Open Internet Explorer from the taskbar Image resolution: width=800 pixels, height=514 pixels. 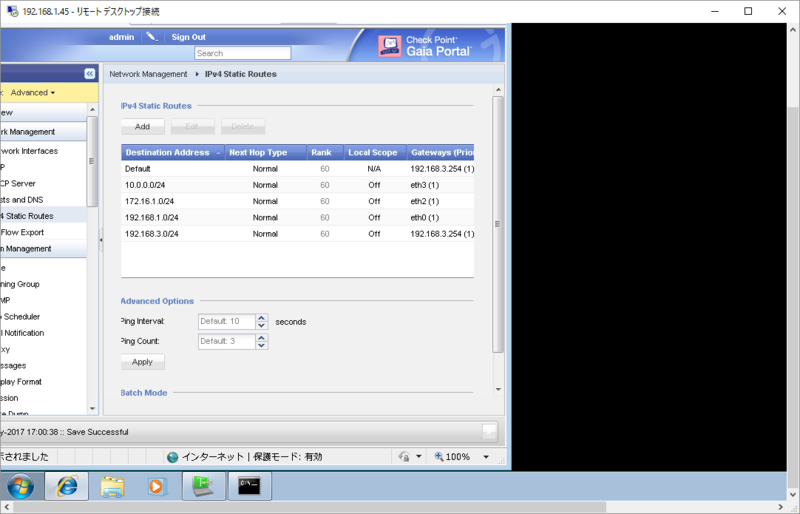click(x=67, y=486)
